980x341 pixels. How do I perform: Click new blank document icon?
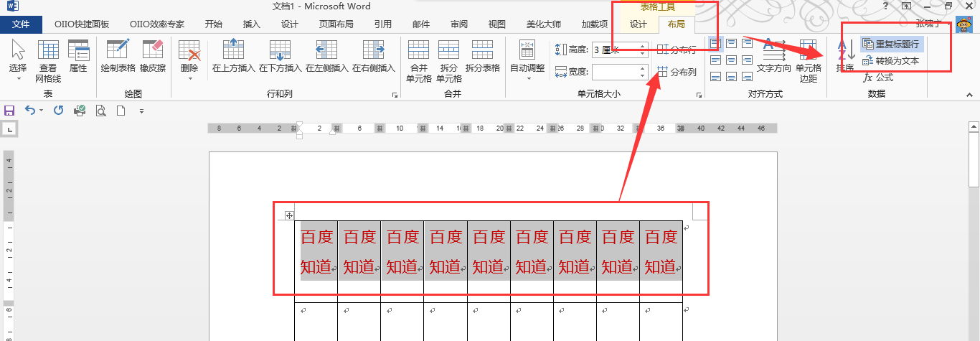[x=121, y=111]
